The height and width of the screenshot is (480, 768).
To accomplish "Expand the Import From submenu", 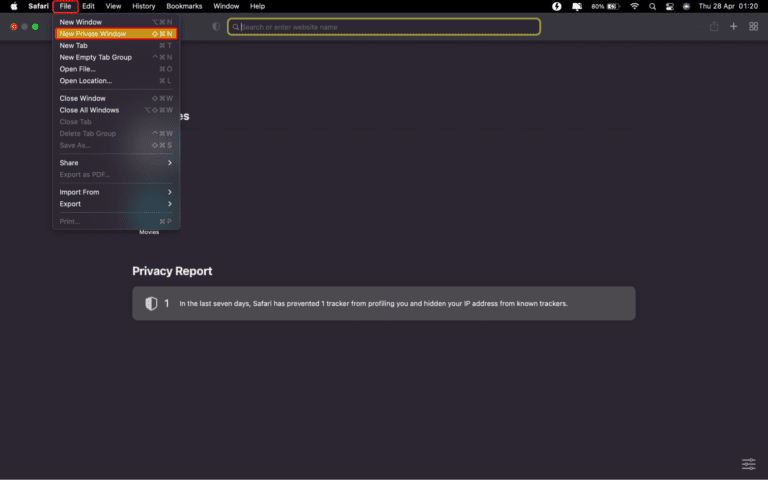I will 115,192.
